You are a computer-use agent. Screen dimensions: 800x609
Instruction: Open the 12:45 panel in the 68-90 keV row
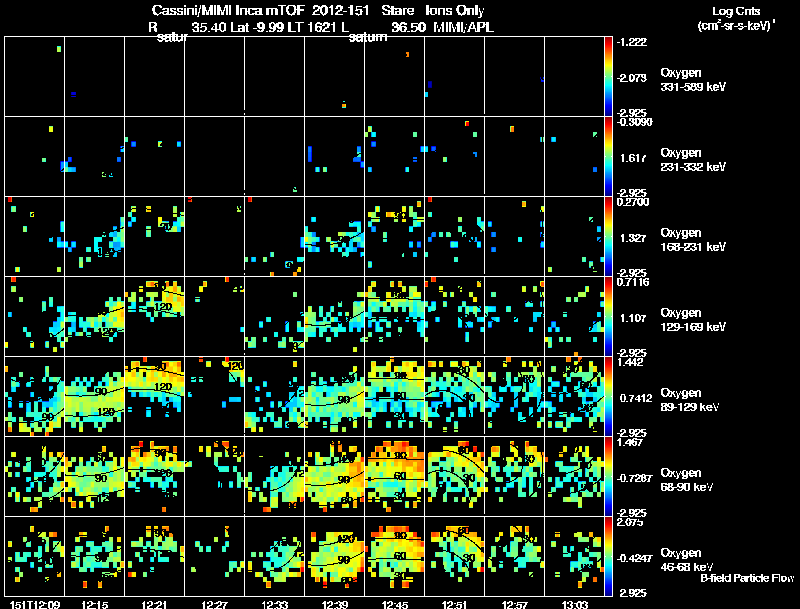tap(394, 476)
